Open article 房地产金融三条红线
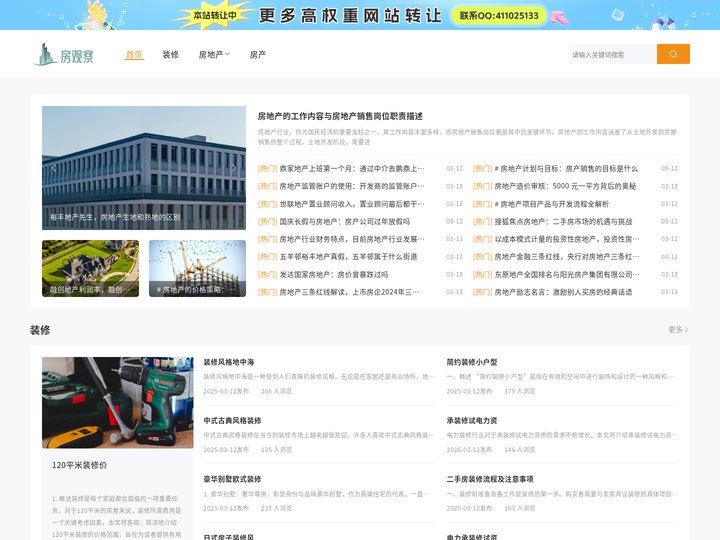Viewport: 720px width, 540px height. tap(567, 257)
